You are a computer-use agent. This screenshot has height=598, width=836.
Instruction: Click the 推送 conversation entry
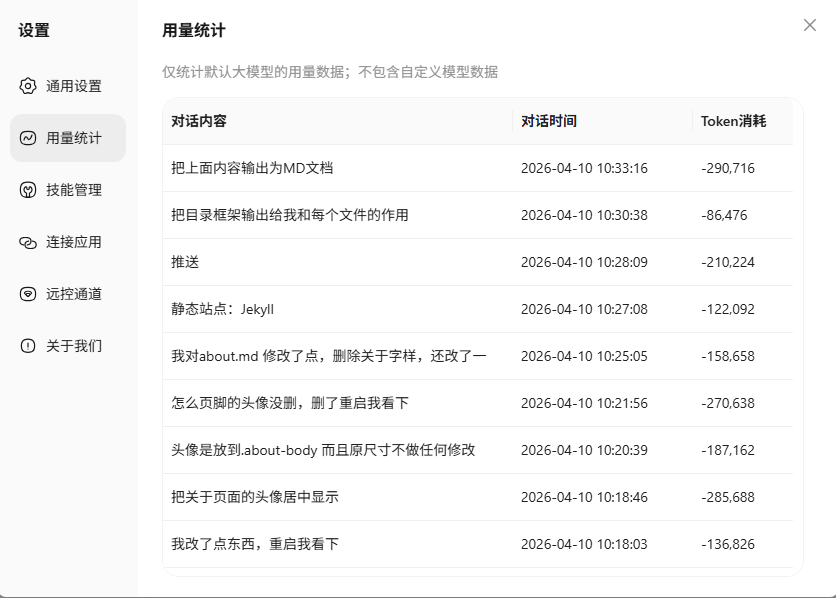click(x=185, y=262)
